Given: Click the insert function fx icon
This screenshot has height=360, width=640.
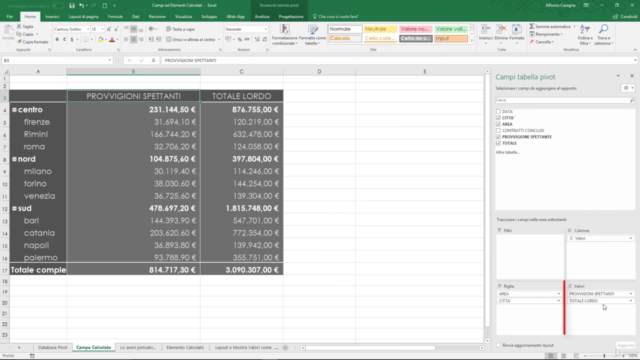Looking at the screenshot, I should coord(153,60).
